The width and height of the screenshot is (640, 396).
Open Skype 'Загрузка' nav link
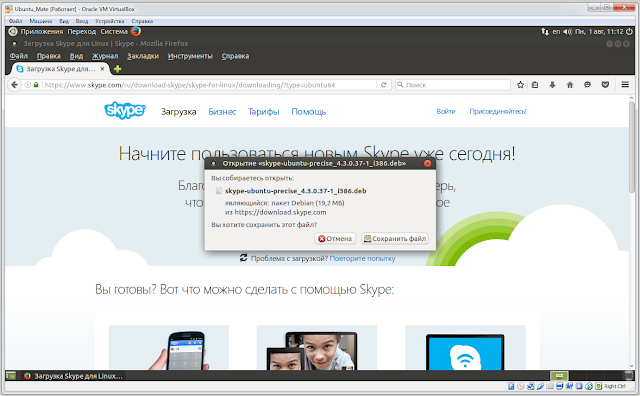point(178,111)
